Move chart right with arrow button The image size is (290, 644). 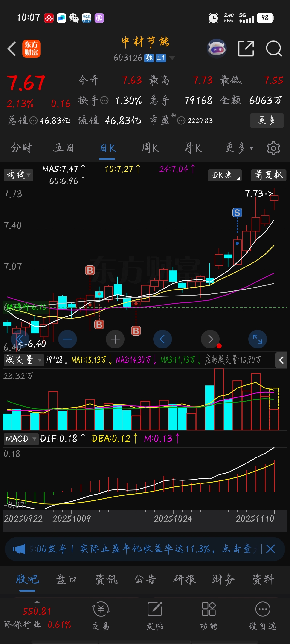click(210, 339)
